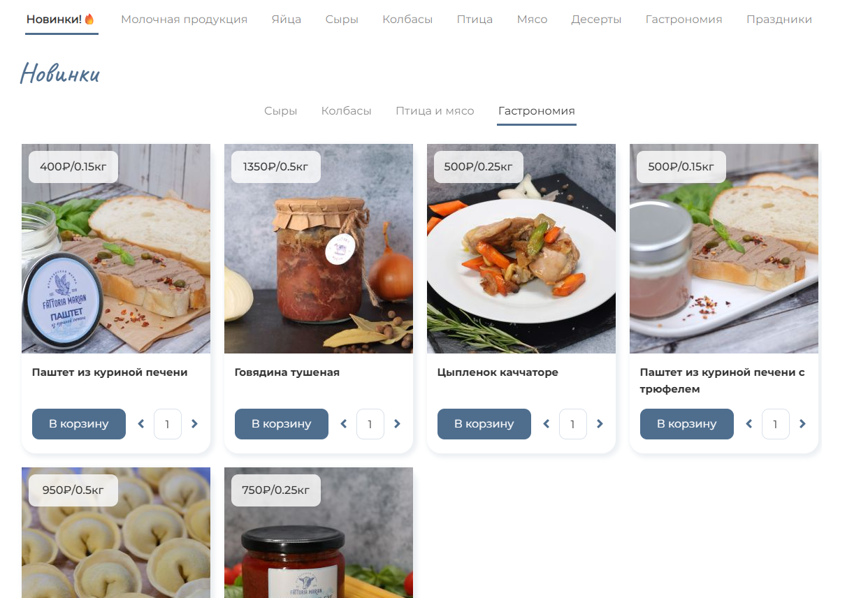Add Говядина тушеная to cart
Image resolution: width=868 pixels, height=598 pixels.
pyautogui.click(x=282, y=424)
